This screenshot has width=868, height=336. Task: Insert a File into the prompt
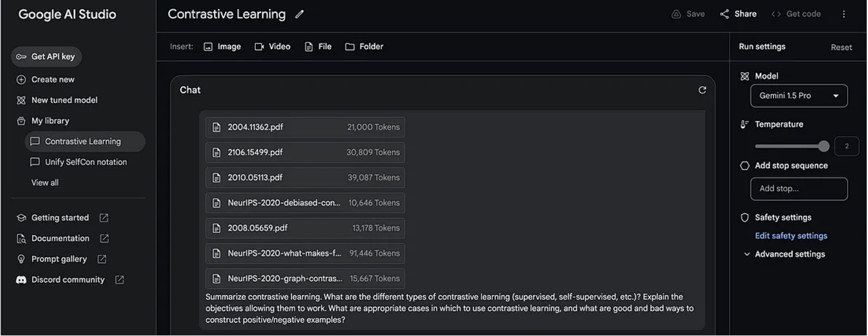click(318, 47)
